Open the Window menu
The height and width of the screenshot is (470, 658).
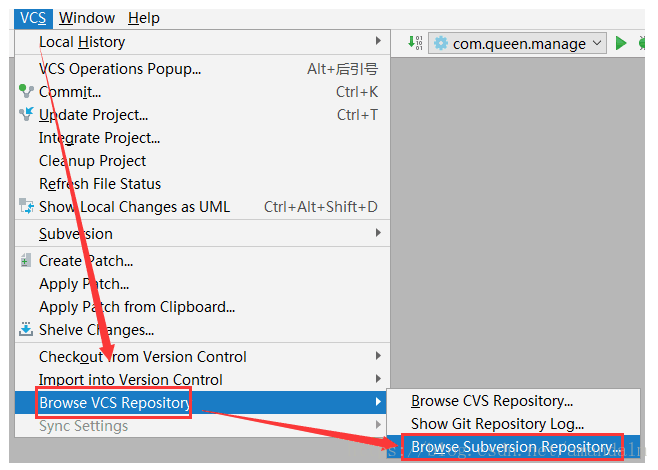tap(86, 18)
